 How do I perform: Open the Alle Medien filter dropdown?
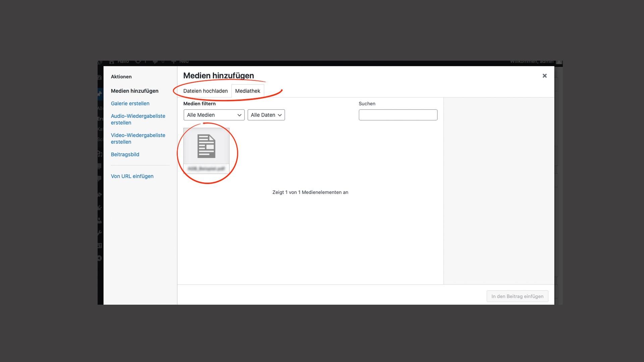(214, 115)
